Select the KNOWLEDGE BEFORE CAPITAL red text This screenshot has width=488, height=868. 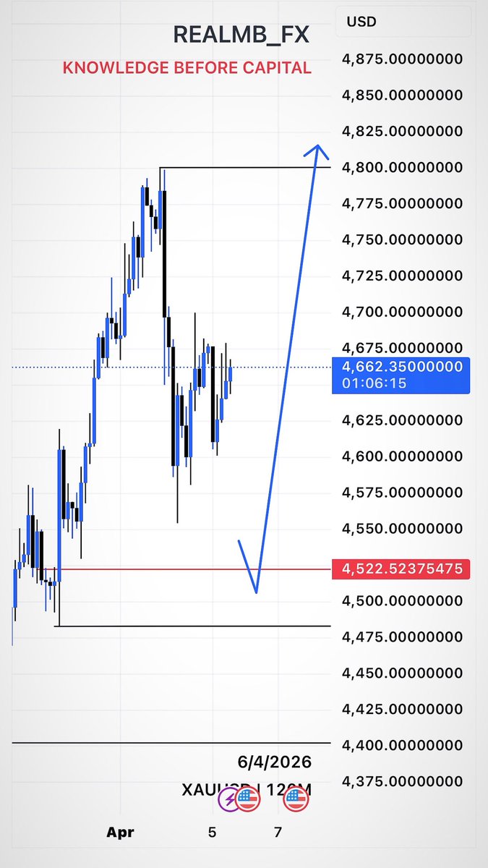point(187,68)
